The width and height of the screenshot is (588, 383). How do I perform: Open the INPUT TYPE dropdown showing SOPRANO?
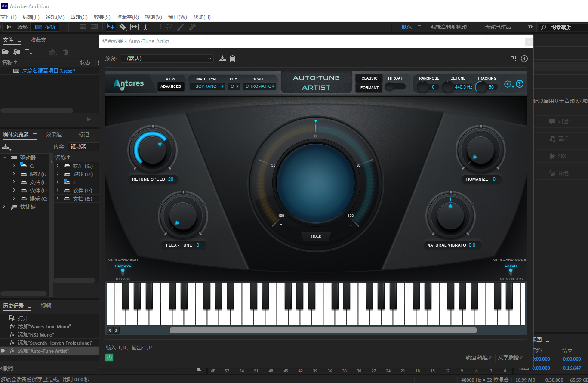pos(208,86)
